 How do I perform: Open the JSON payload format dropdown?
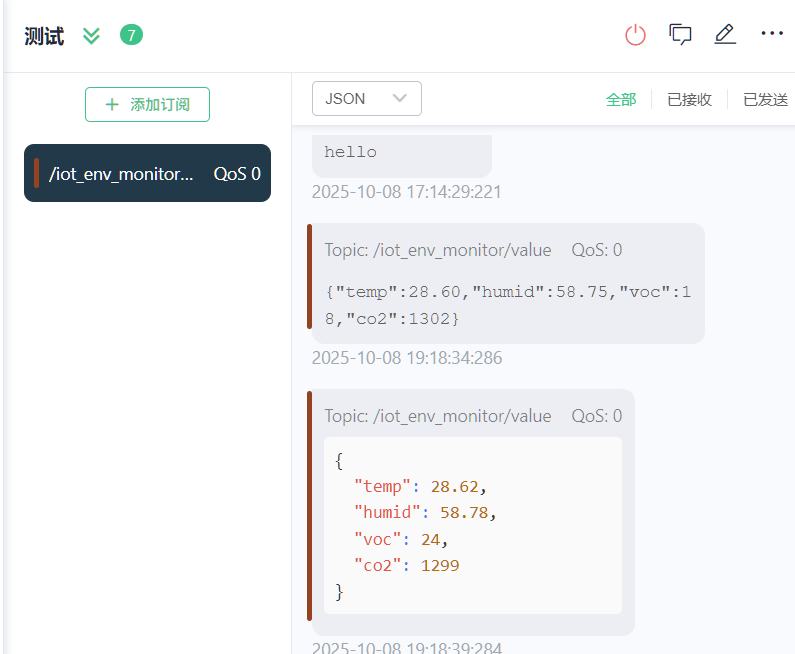pos(366,98)
